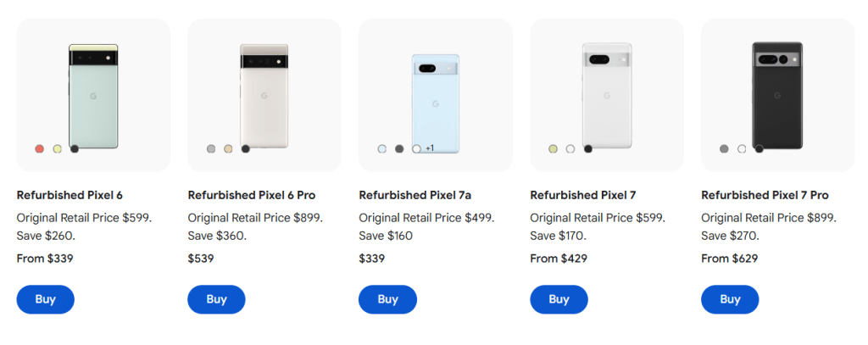Screen dimensions: 868x345
Task: Choose the gray swatch for Pixel 7 Pro
Action: pyautogui.click(x=724, y=149)
